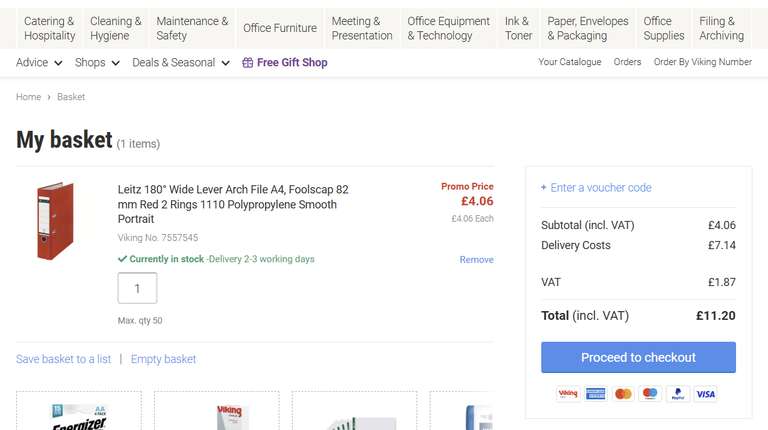Expand Enter a voucher code
This screenshot has height=430, width=768.
596,188
